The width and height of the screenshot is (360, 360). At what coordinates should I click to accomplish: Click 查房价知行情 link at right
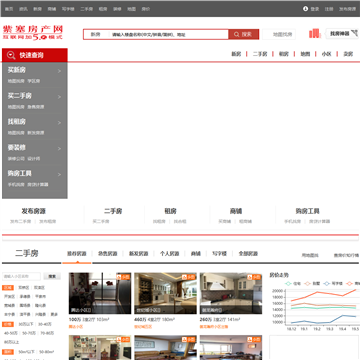(x=347, y=255)
